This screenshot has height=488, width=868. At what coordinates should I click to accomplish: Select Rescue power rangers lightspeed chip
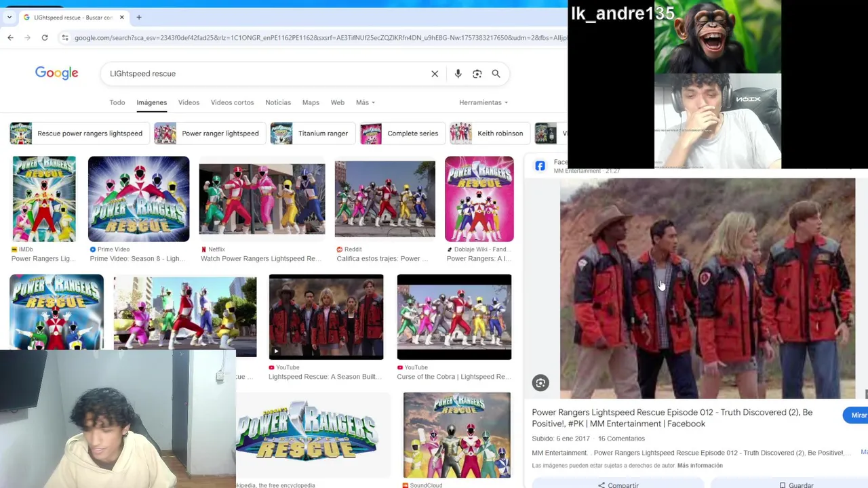point(78,134)
